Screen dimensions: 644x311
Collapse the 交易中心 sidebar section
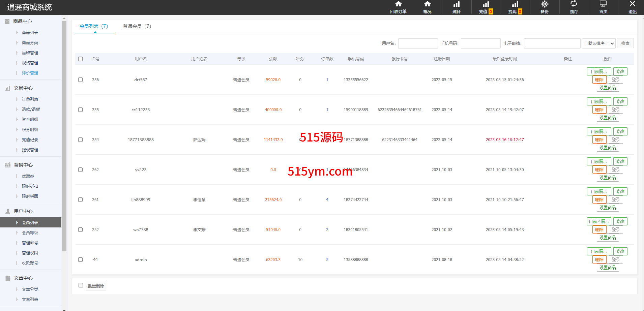tap(23, 88)
